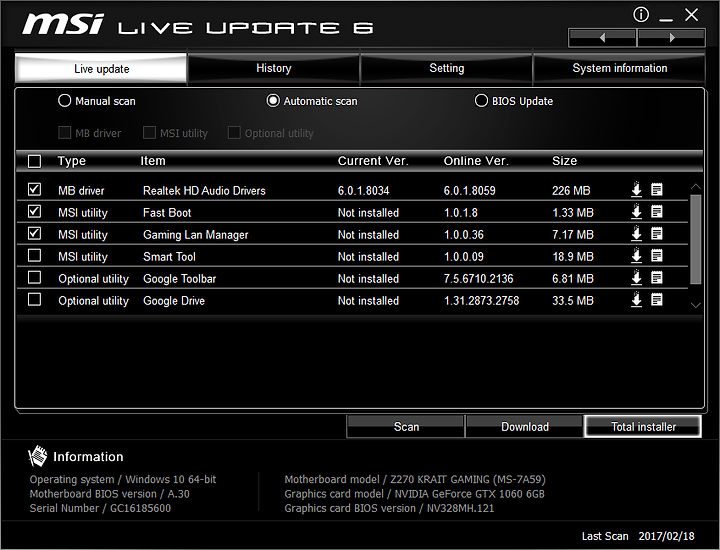Toggle the MSI utility filter checkbox
This screenshot has width=720, height=550.
[x=149, y=133]
